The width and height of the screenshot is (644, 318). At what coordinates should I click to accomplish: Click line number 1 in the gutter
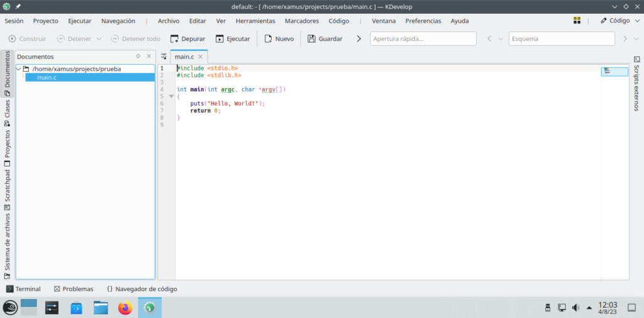pyautogui.click(x=162, y=68)
